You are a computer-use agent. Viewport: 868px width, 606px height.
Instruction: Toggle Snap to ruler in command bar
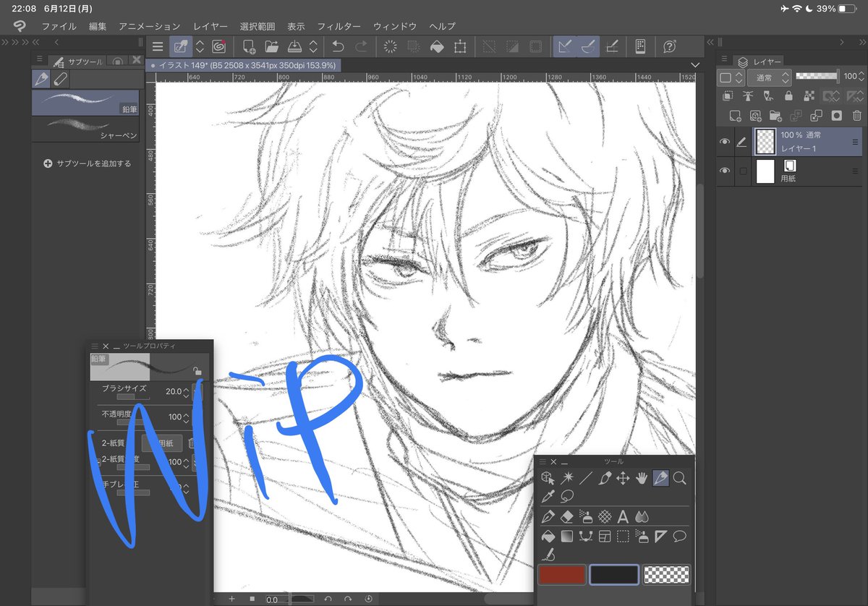[564, 47]
